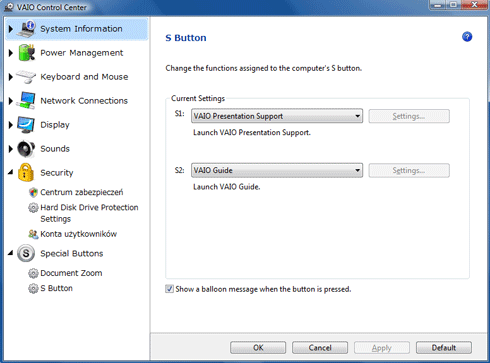Click the S1 Settings button
This screenshot has height=363, width=490.
point(409,116)
